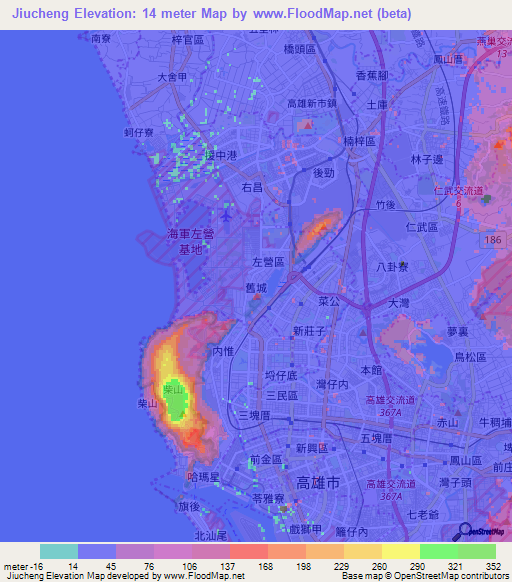Image resolution: width=512 pixels, height=582 pixels.
Task: Click the 仁武交流道 interchange label
Action: click(459, 191)
